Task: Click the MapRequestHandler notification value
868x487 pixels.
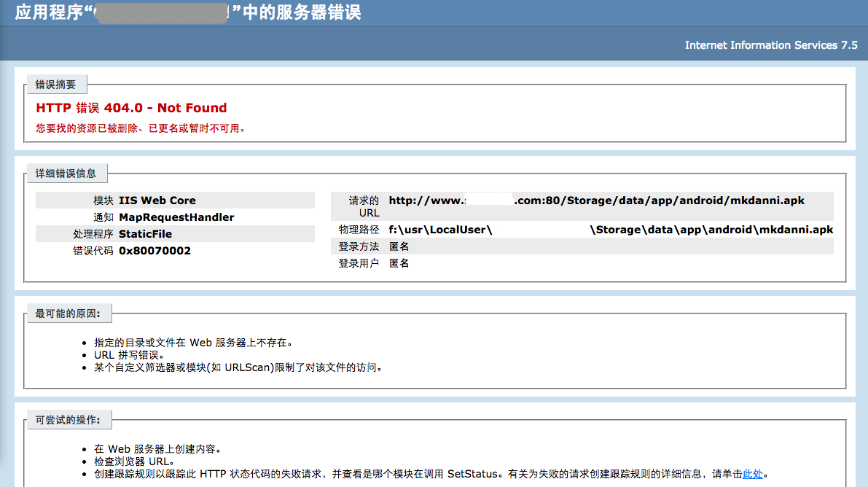Action: (x=176, y=217)
